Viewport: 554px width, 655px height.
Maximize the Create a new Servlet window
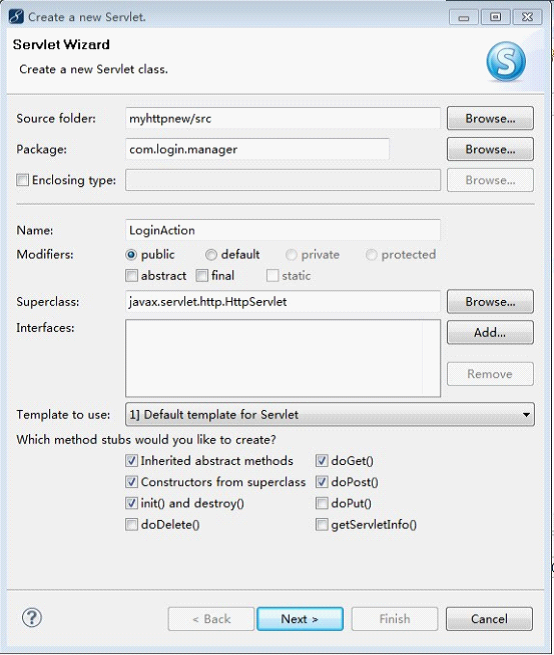496,17
